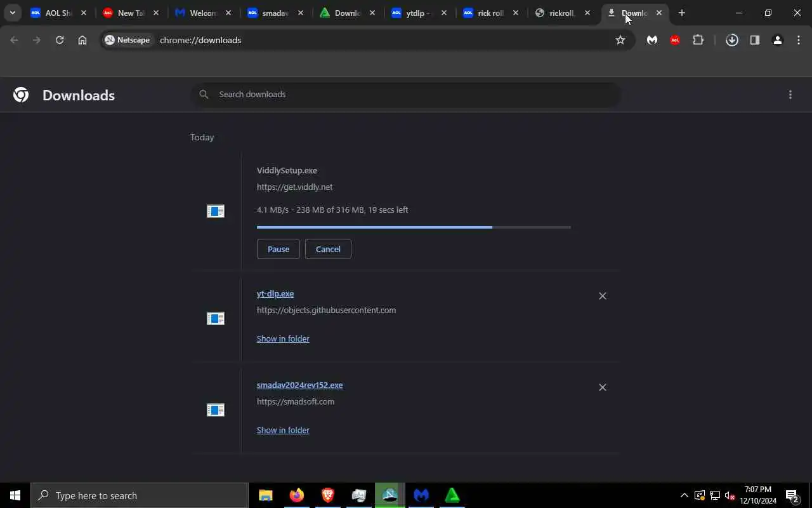Open the browser three-dot menu
This screenshot has width=812, height=508.
(x=799, y=40)
